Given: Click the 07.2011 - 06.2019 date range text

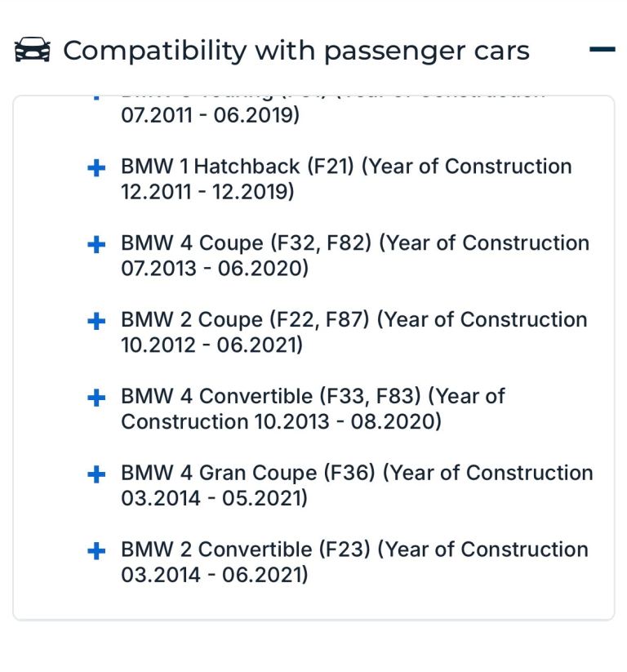Looking at the screenshot, I should pos(210,115).
